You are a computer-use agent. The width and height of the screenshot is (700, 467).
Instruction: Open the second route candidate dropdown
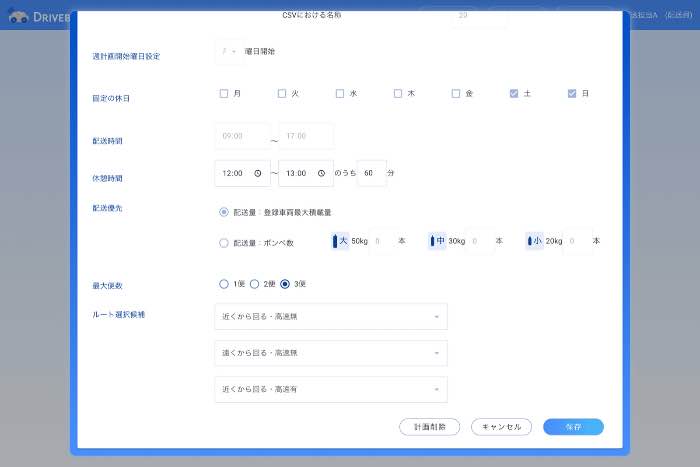[x=331, y=353]
